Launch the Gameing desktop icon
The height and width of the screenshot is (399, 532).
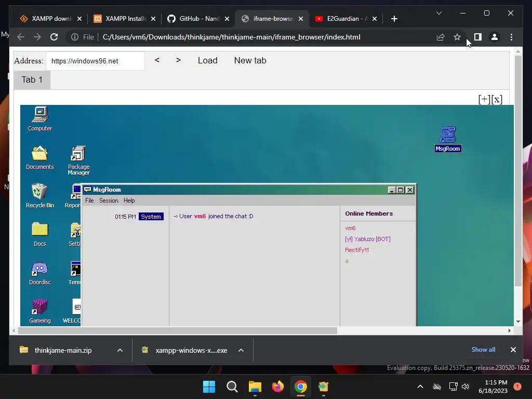pos(39,311)
